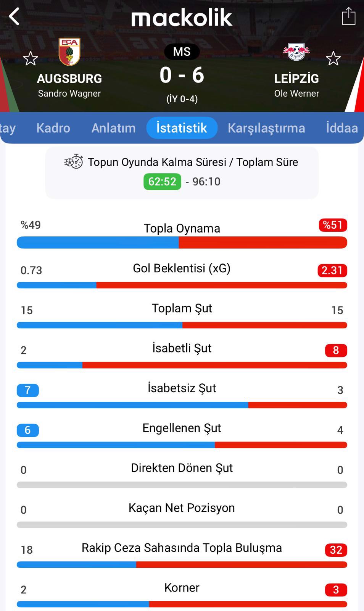Tap the Topla Oynama possession bar
This screenshot has height=611, width=364.
tap(182, 242)
